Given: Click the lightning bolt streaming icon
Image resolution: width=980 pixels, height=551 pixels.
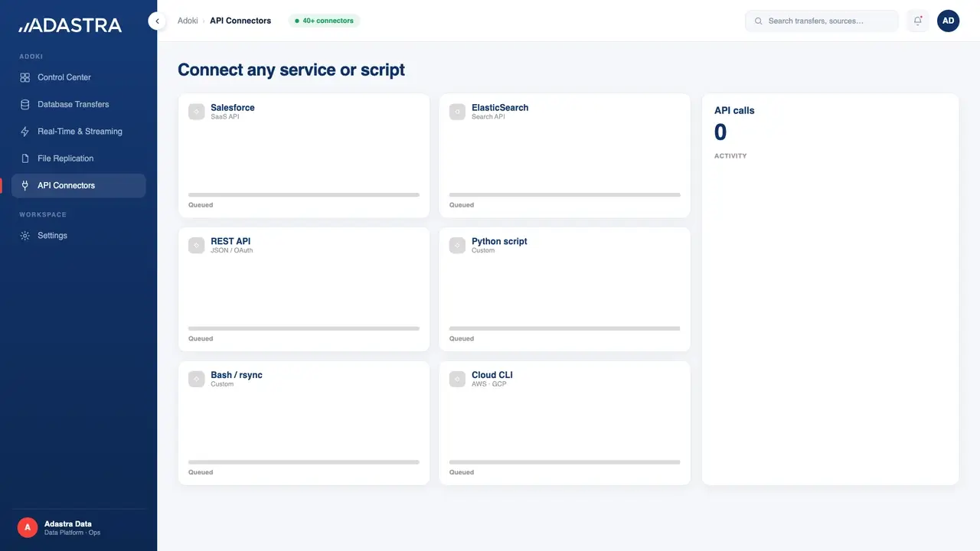Looking at the screenshot, I should 25,132.
